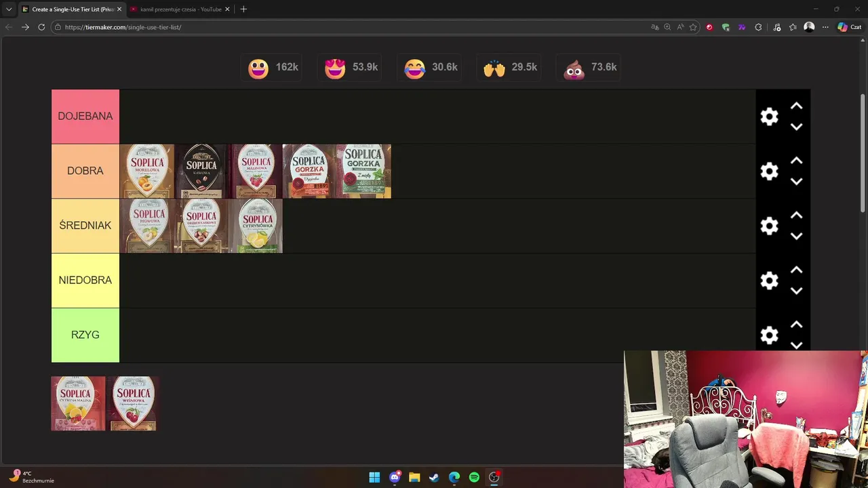The image size is (868, 488).
Task: Open Discord from the taskbar
Action: point(395,477)
